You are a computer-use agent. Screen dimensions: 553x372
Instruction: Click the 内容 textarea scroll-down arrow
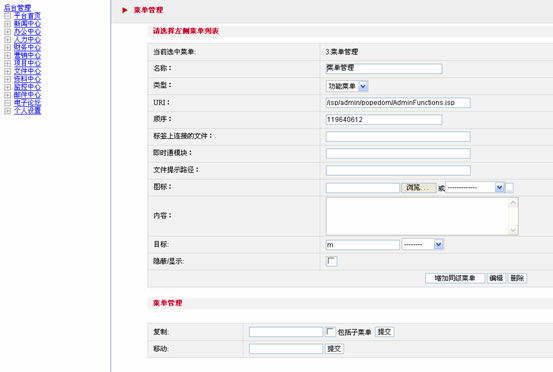pyautogui.click(x=513, y=230)
